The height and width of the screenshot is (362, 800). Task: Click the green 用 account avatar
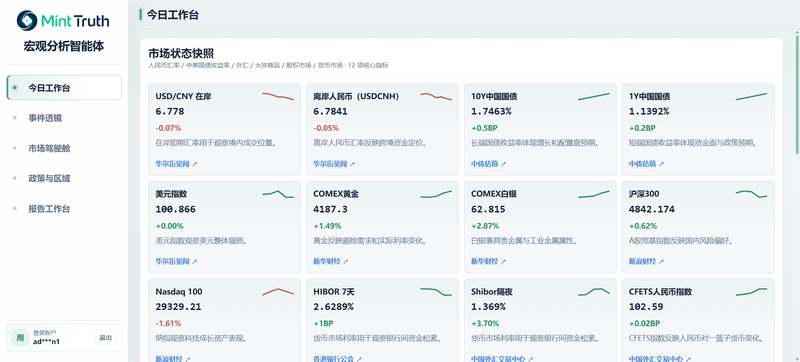tap(20, 338)
